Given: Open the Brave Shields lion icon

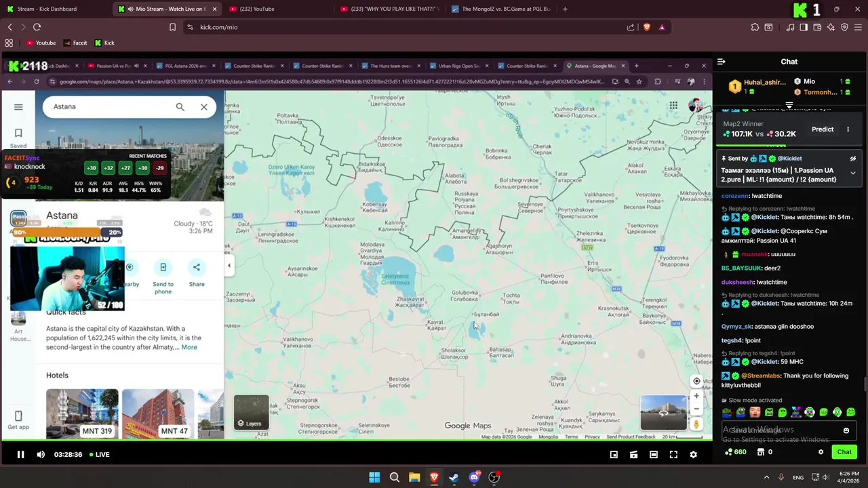Looking at the screenshot, I should (646, 27).
